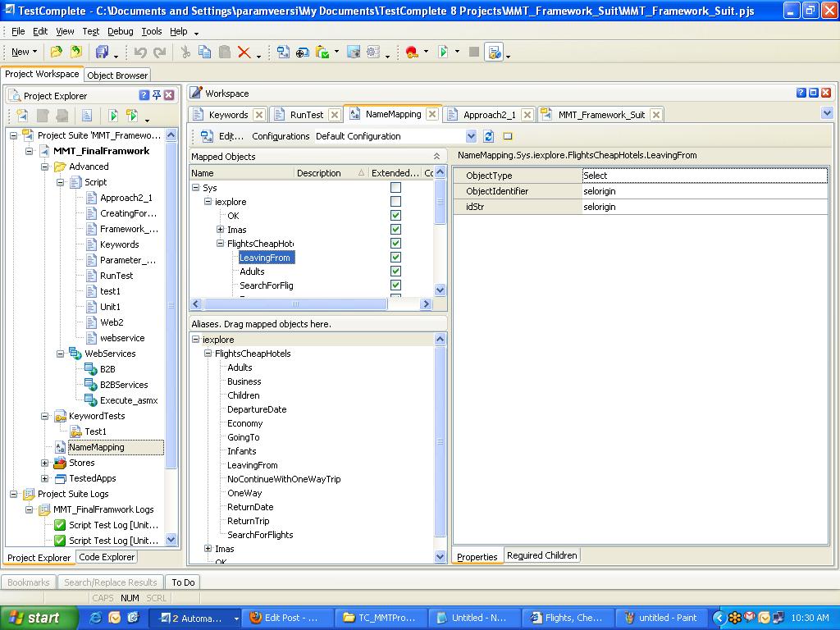Screen dimensions: 840x630
Task: Expand the TestedApps project node
Action: pos(45,478)
